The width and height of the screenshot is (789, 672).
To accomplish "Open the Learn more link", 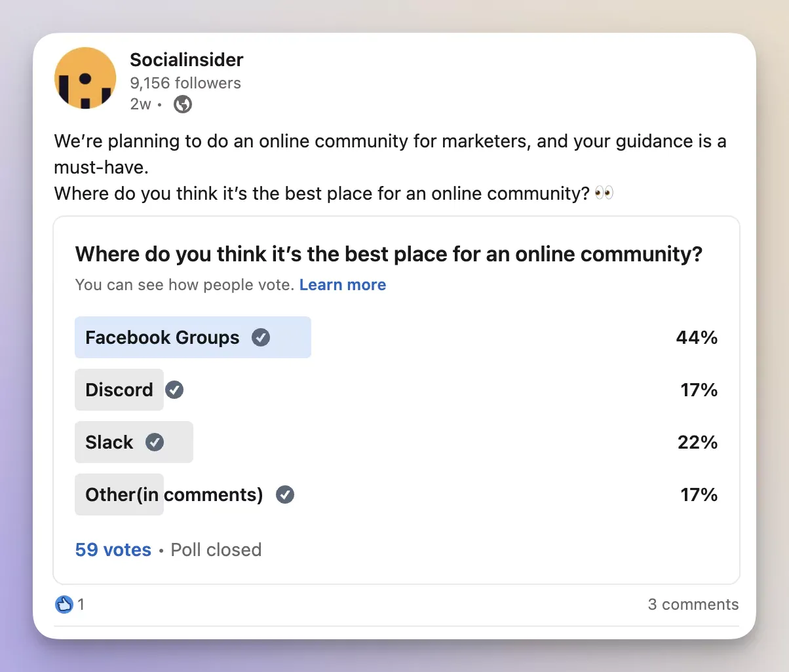I will click(343, 285).
